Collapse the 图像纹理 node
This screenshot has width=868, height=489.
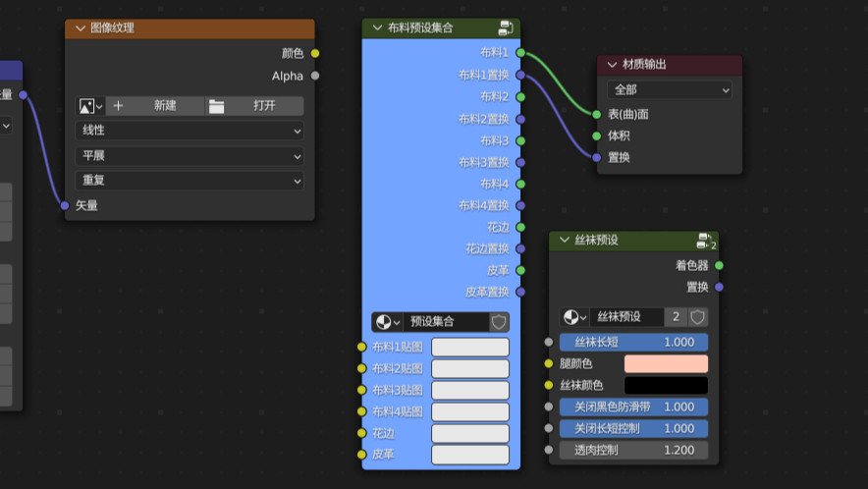coord(78,28)
